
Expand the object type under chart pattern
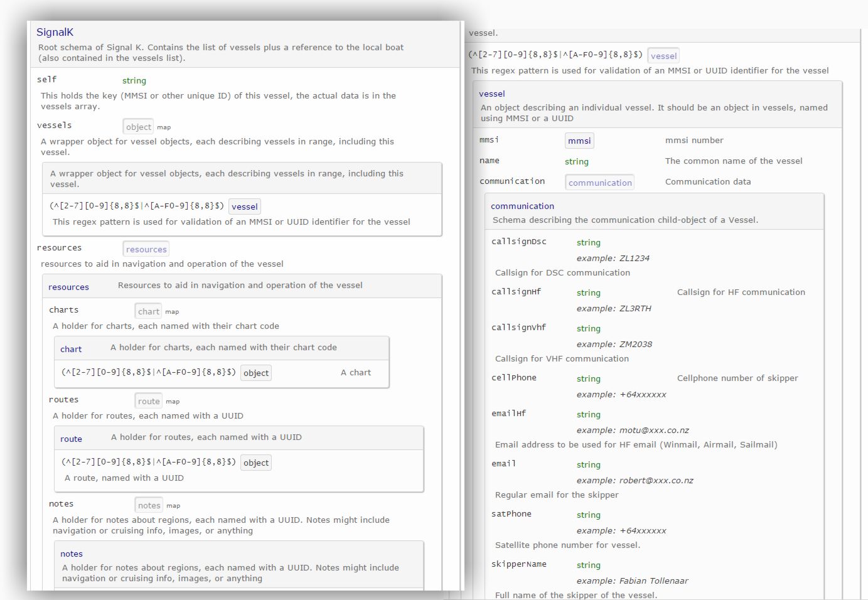point(256,373)
